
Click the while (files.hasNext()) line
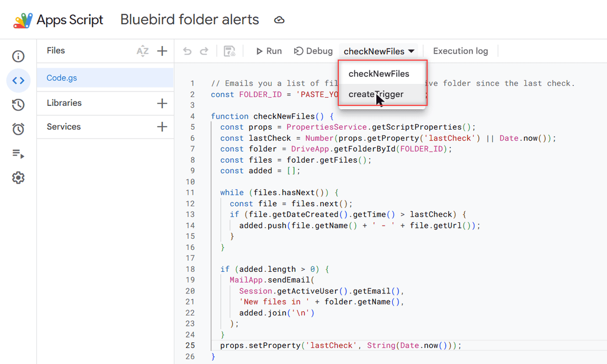(279, 192)
